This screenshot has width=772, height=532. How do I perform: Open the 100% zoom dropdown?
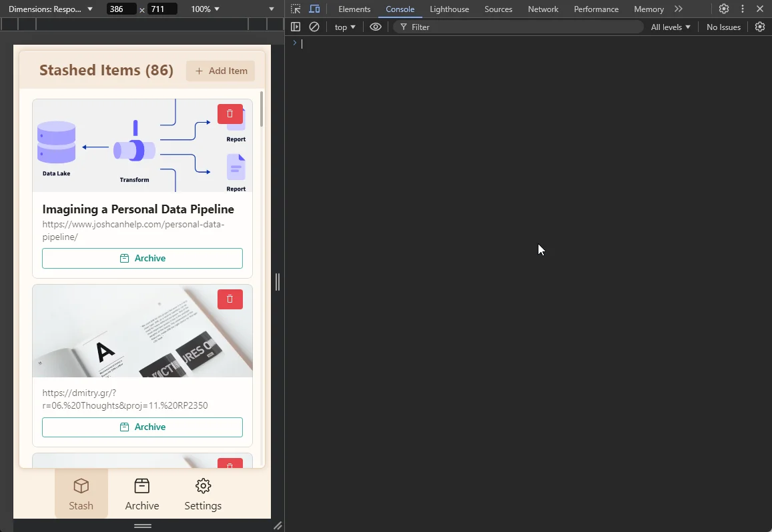pyautogui.click(x=206, y=9)
